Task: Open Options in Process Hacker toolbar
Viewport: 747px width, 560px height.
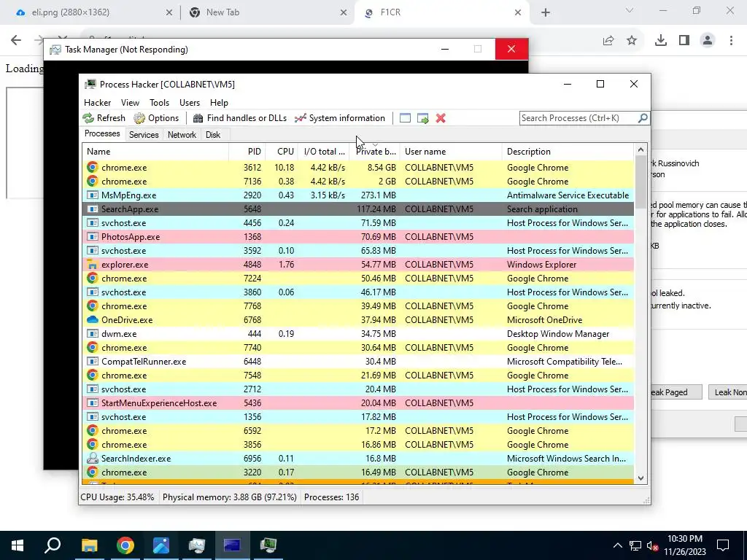Action: tap(157, 118)
